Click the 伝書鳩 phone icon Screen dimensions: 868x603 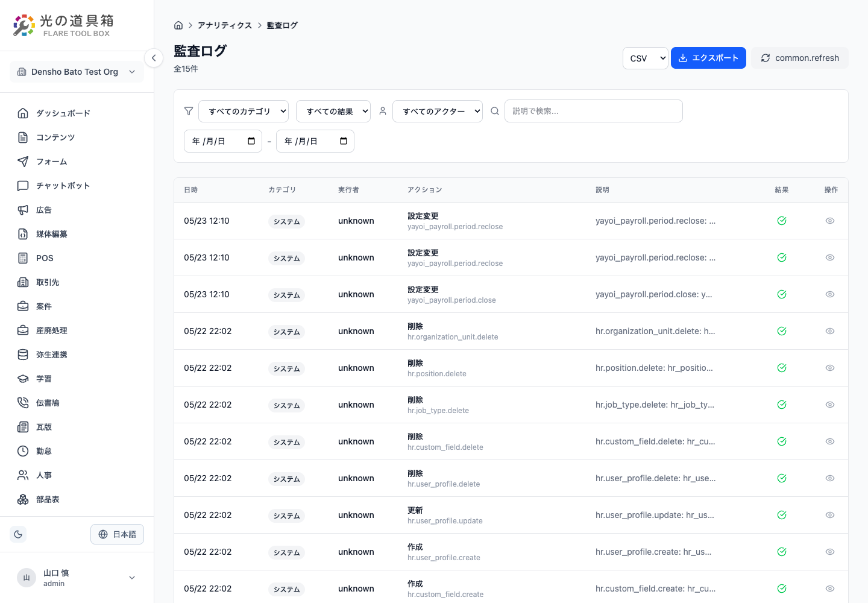pyautogui.click(x=23, y=403)
